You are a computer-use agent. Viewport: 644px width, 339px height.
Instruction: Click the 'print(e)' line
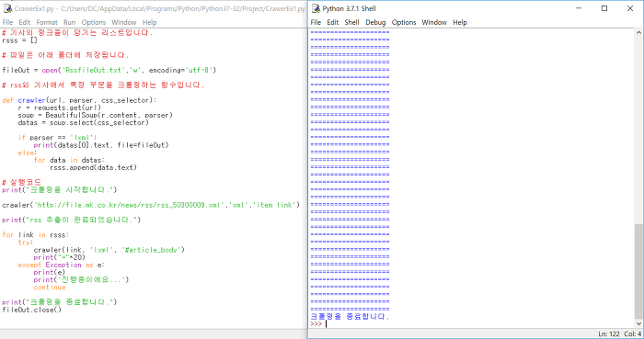click(50, 272)
